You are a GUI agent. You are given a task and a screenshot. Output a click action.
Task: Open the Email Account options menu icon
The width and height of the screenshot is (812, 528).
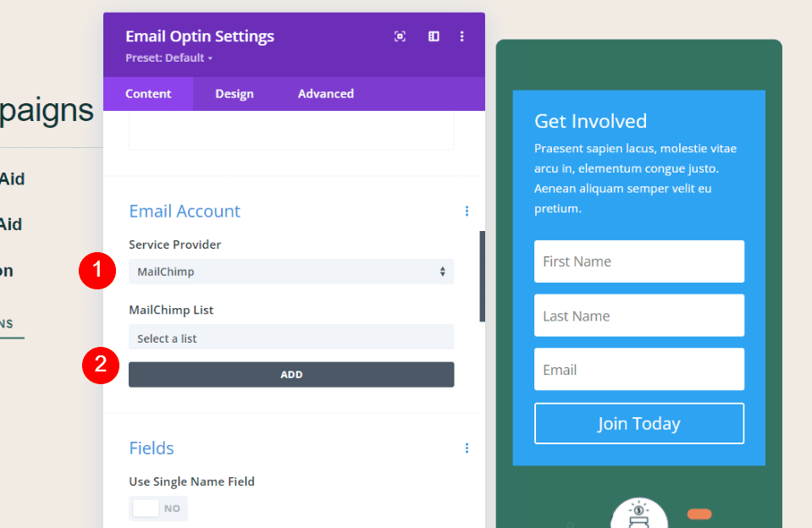[467, 211]
